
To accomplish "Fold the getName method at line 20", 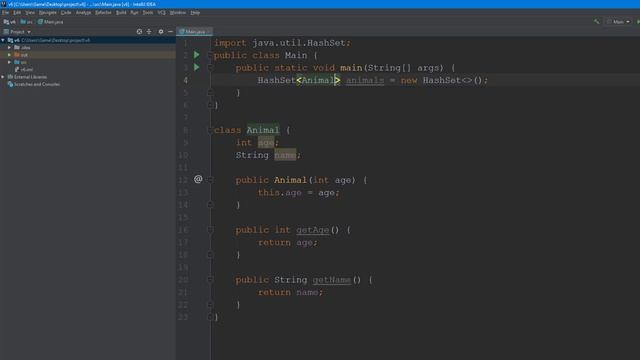I will pos(210,280).
